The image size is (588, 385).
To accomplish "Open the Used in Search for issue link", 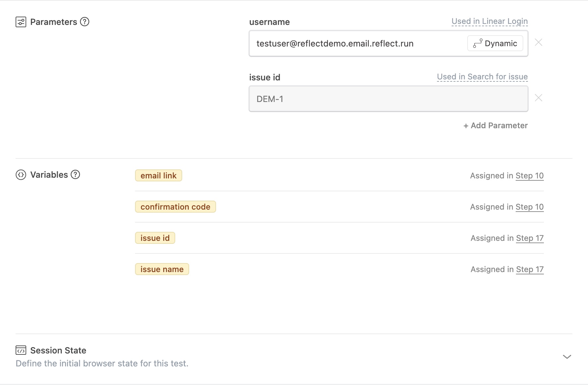I will click(482, 77).
